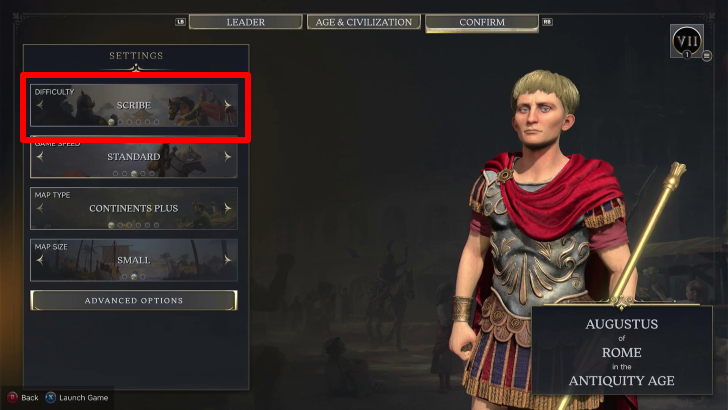This screenshot has height=410, width=728.
Task: Select previous game speed with left arrow
Action: tap(40, 156)
